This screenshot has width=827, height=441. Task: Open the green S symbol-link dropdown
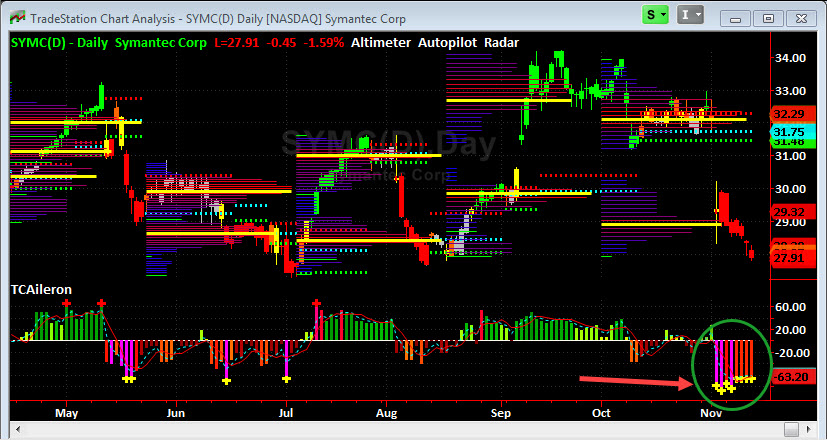[x=656, y=15]
